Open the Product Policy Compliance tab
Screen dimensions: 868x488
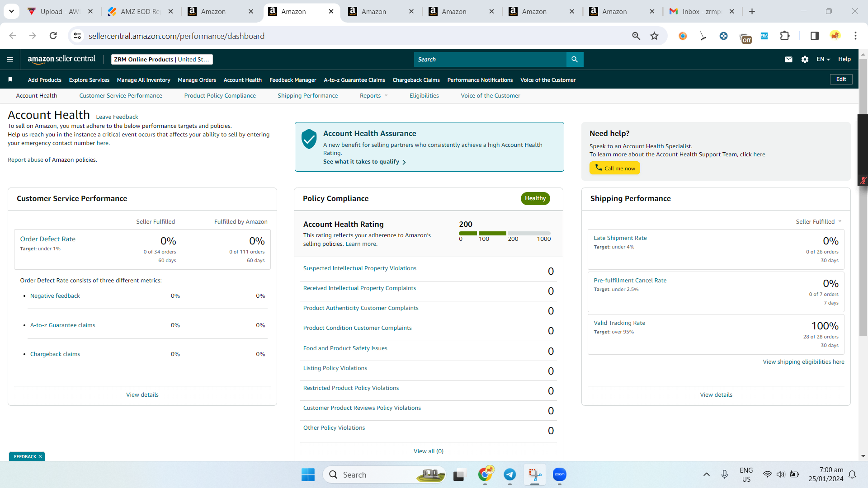click(220, 95)
